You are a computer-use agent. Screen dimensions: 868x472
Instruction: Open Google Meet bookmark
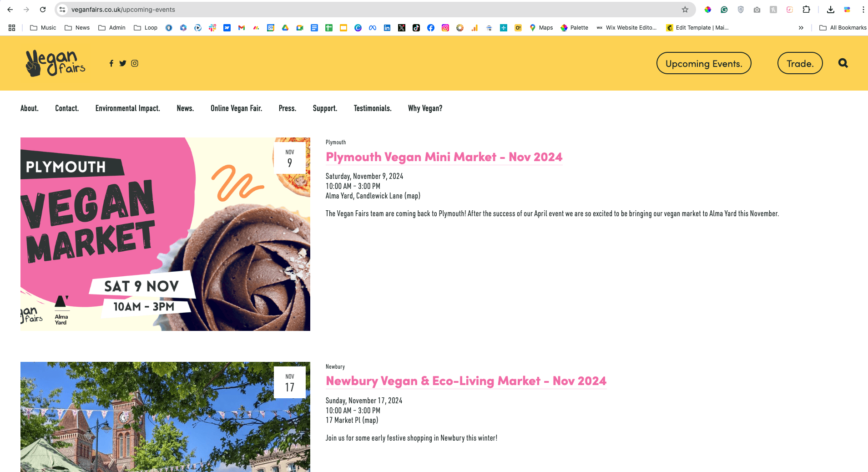click(300, 28)
